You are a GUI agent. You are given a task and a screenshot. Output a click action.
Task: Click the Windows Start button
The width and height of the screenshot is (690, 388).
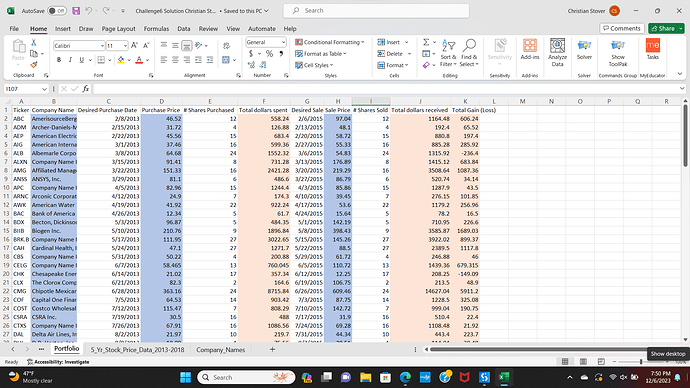186,377
